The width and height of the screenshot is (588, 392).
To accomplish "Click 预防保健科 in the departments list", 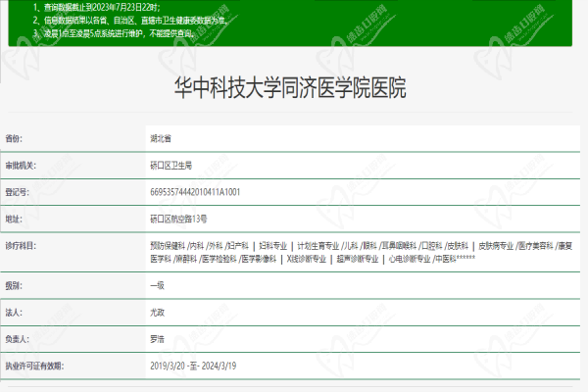I will [168, 244].
